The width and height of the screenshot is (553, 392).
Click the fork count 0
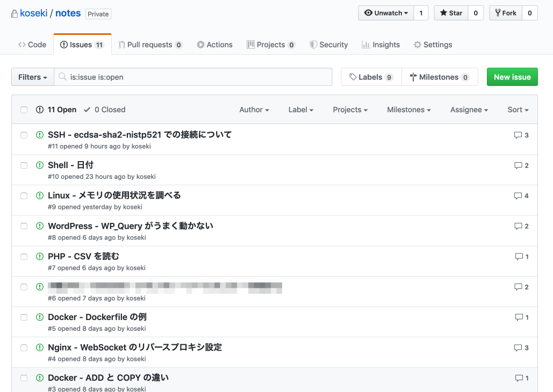tap(530, 13)
